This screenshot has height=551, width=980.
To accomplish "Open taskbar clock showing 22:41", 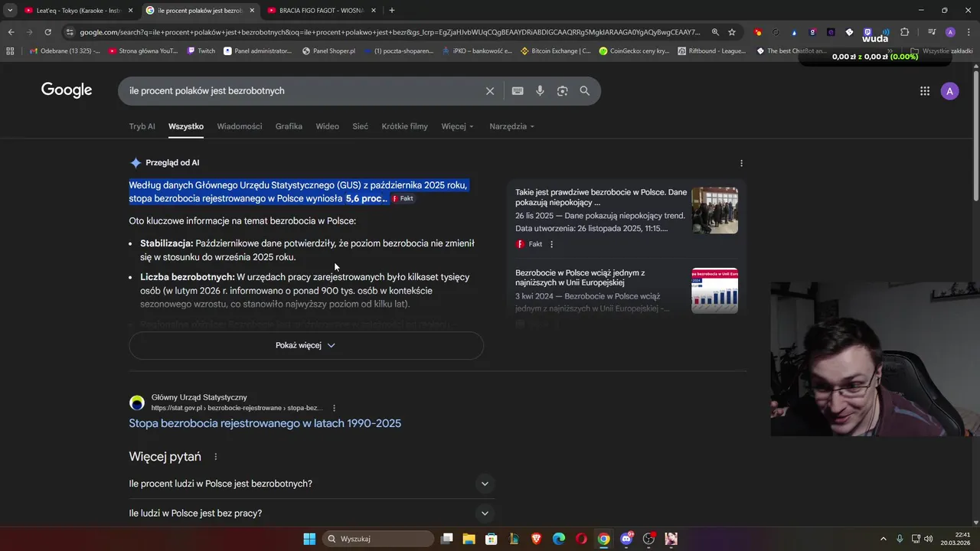I will tap(957, 539).
